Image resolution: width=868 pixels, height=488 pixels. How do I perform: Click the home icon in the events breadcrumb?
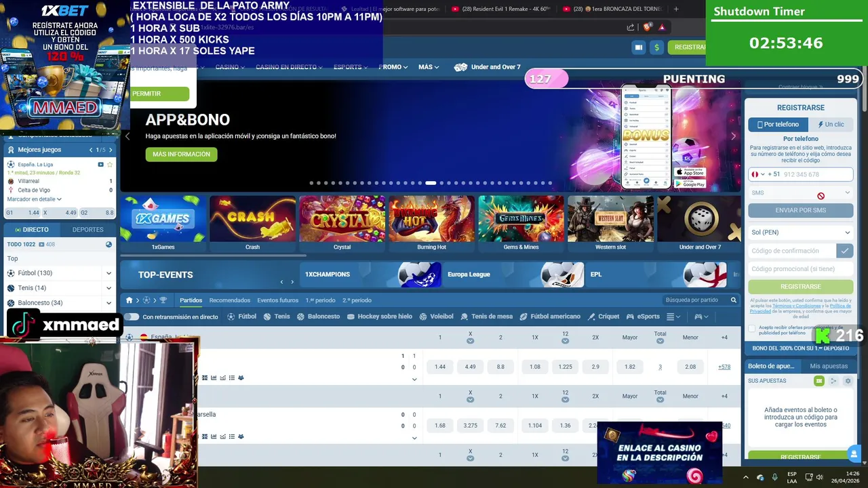(x=130, y=300)
